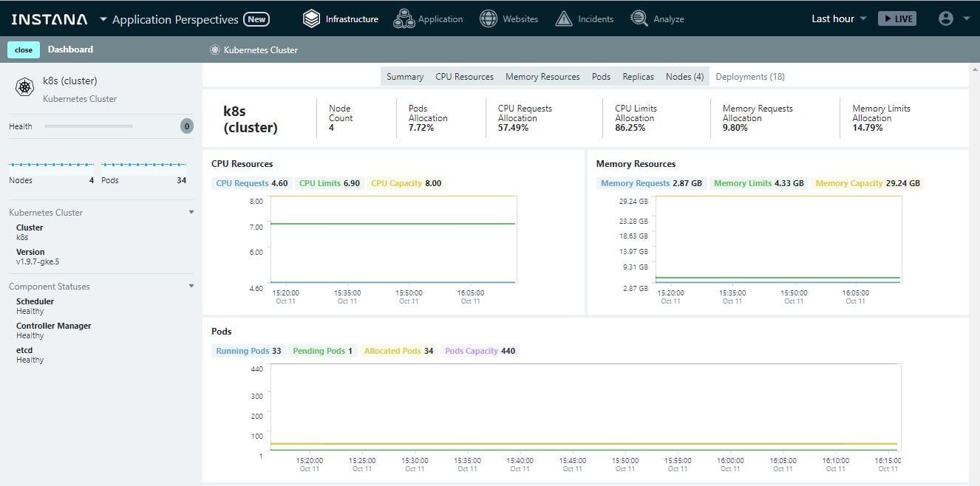The height and width of the screenshot is (486, 980).
Task: Toggle CPU Limits series in chart
Action: point(329,183)
